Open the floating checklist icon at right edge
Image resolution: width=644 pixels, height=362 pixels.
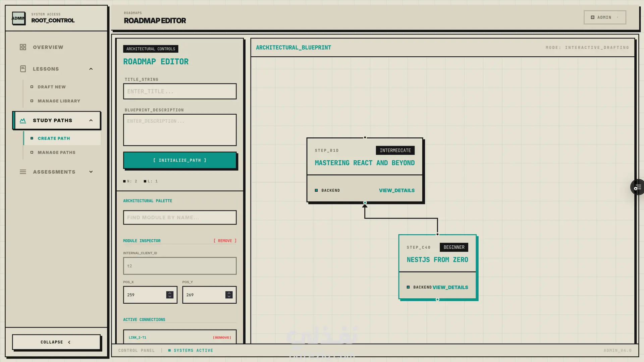[x=637, y=187]
